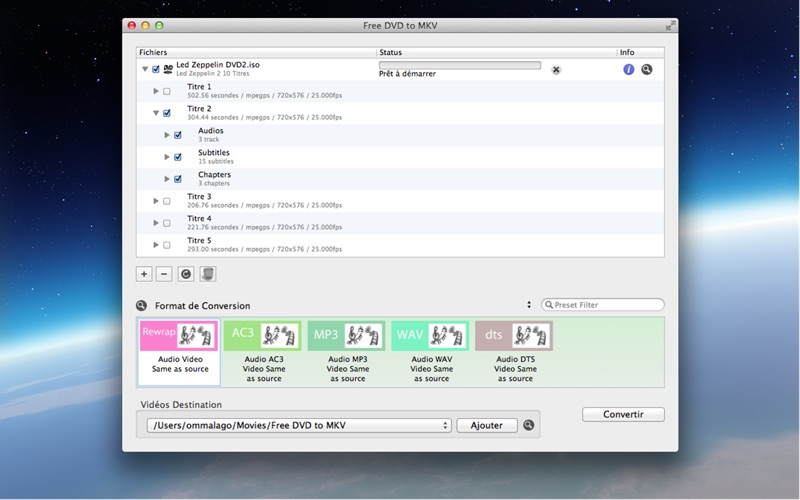Enable the Titre 5 checkbox

(x=167, y=245)
